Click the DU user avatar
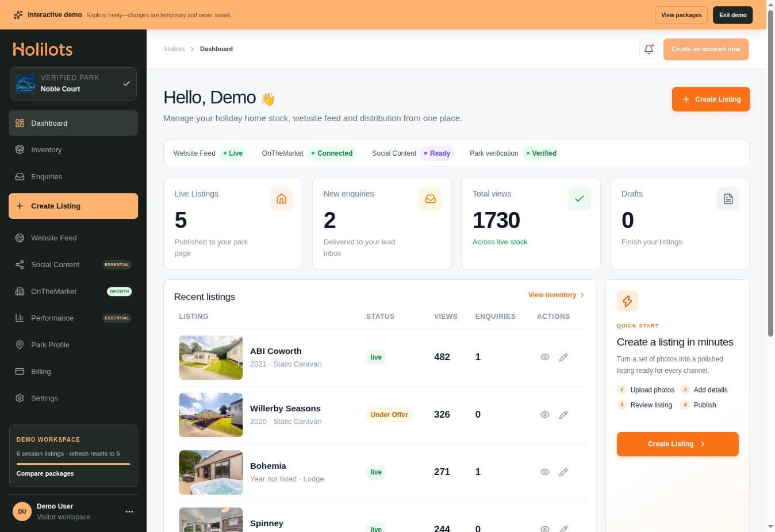 (22, 511)
